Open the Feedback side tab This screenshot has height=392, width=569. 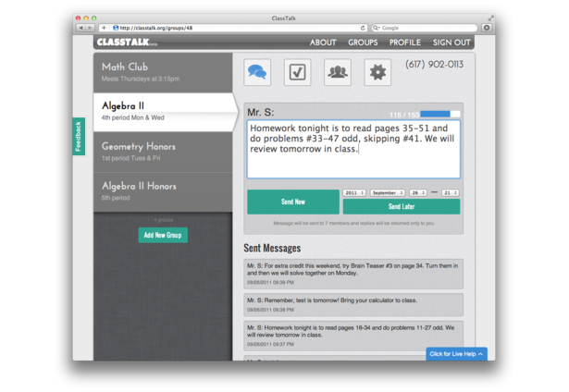(79, 136)
